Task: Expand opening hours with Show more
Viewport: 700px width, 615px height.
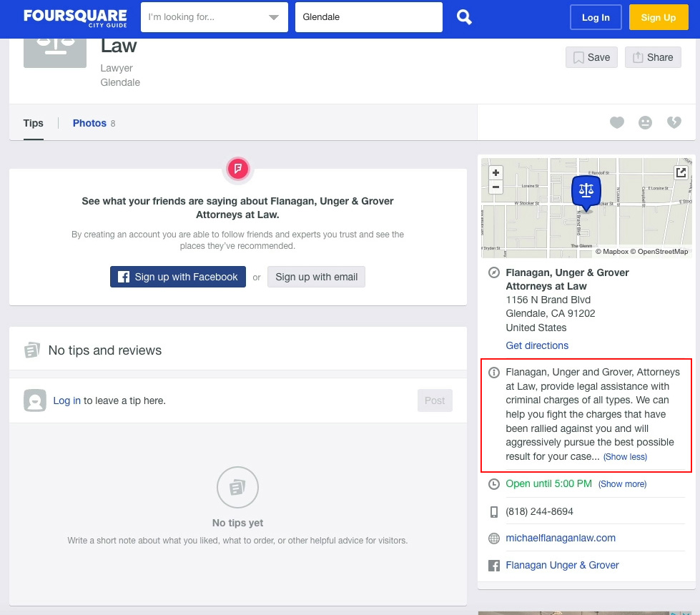Action: [x=622, y=484]
